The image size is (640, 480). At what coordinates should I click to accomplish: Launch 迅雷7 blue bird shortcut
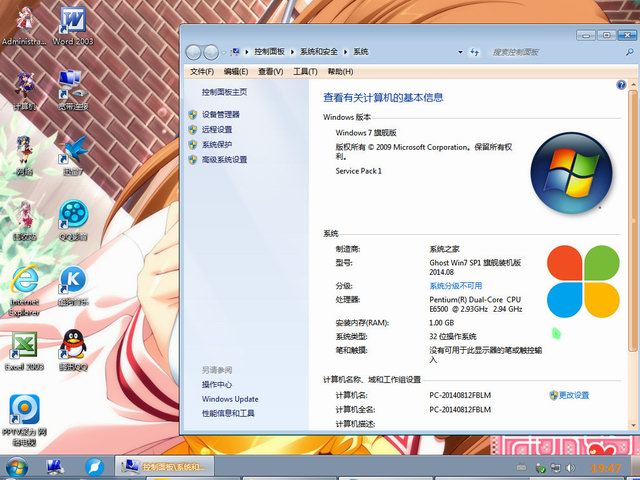pos(73,156)
